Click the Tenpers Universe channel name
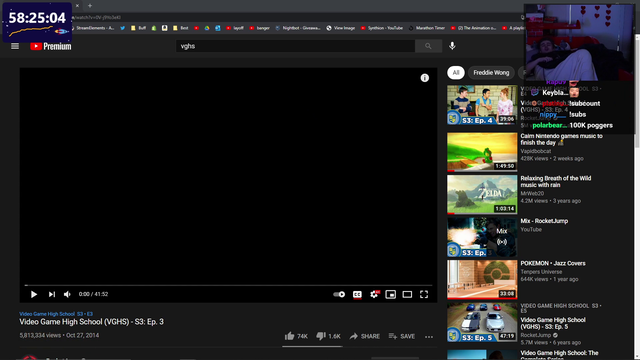The width and height of the screenshot is (640, 360). (541, 272)
